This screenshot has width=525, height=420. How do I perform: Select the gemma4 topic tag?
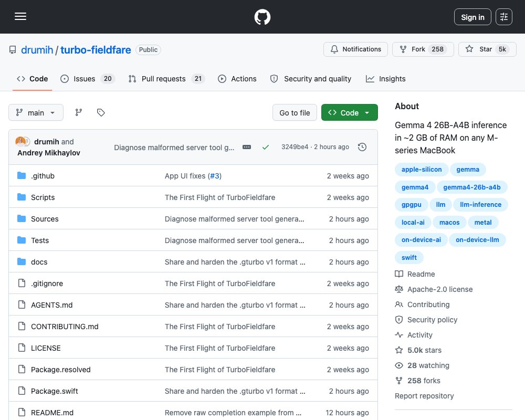pyautogui.click(x=415, y=187)
